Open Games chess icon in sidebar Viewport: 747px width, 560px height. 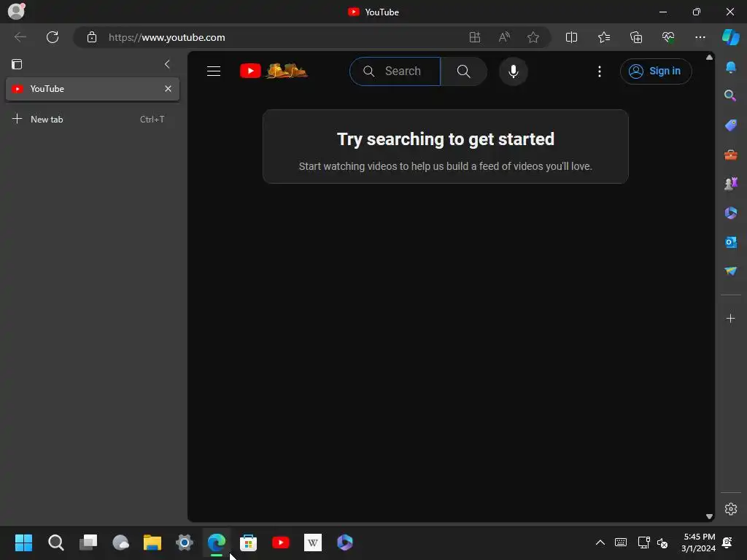tap(731, 184)
